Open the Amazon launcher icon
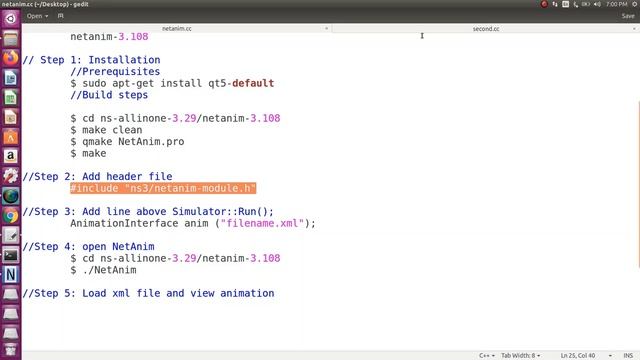 [x=11, y=156]
